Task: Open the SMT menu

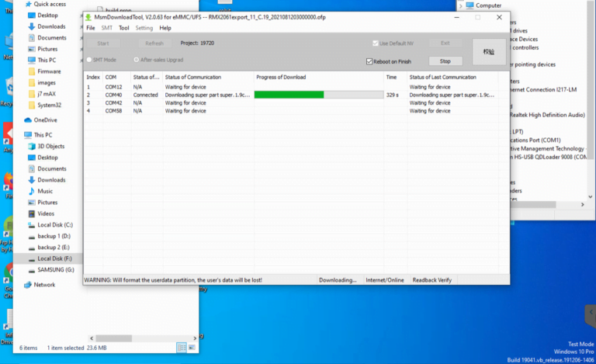Action: point(107,28)
